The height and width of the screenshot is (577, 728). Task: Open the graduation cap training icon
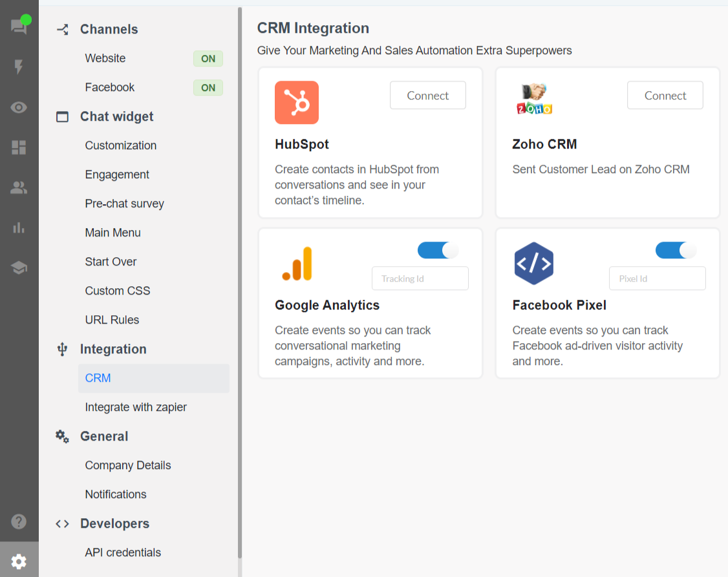click(x=19, y=268)
